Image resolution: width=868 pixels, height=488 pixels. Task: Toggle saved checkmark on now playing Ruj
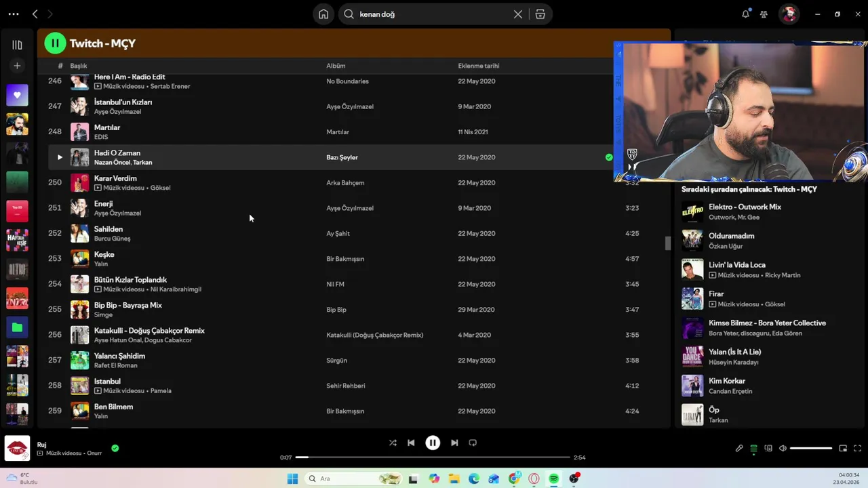coord(115,448)
